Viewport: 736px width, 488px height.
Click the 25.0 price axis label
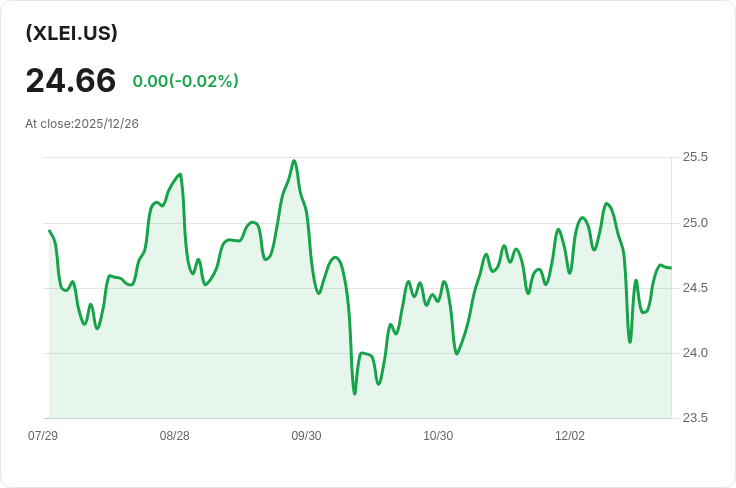pyautogui.click(x=695, y=223)
